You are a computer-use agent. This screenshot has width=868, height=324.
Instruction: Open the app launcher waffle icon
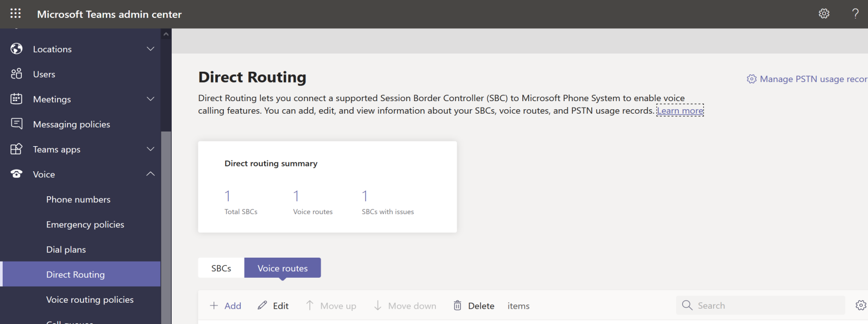pos(16,14)
